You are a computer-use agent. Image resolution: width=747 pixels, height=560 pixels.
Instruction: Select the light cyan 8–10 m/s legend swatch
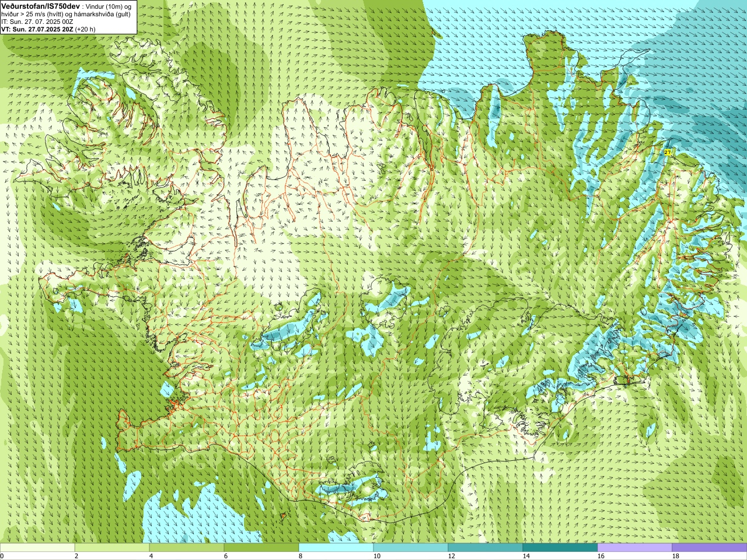[336, 548]
